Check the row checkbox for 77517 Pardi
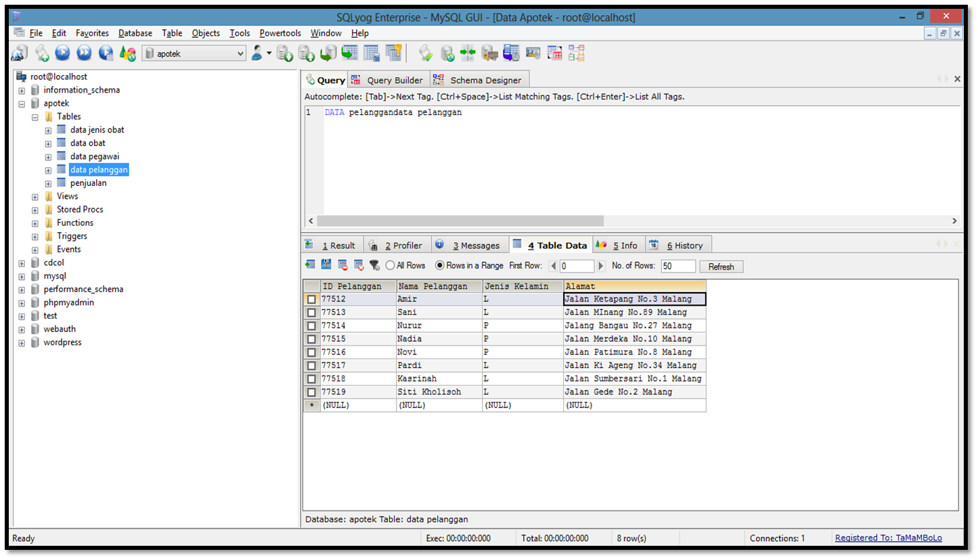The width and height of the screenshot is (978, 560). (311, 365)
